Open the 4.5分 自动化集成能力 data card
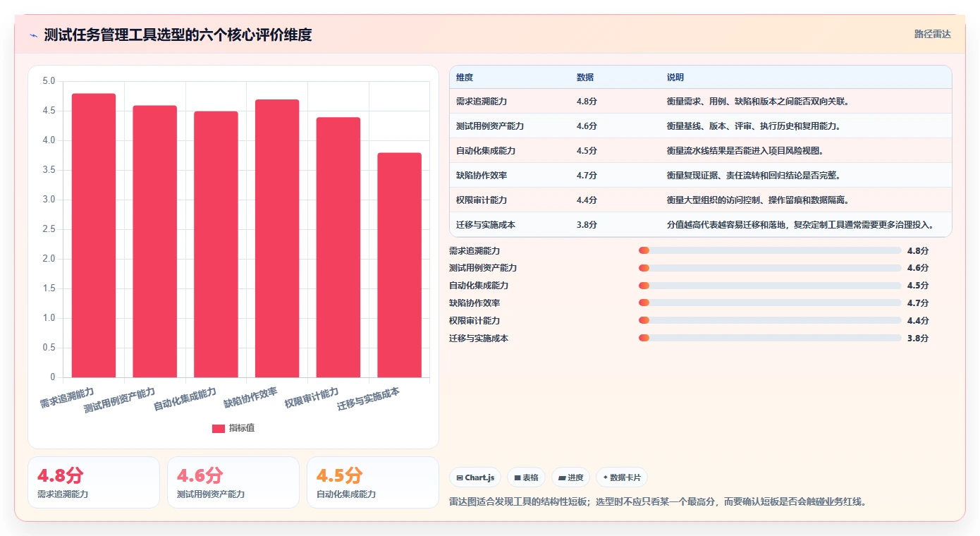 (373, 482)
